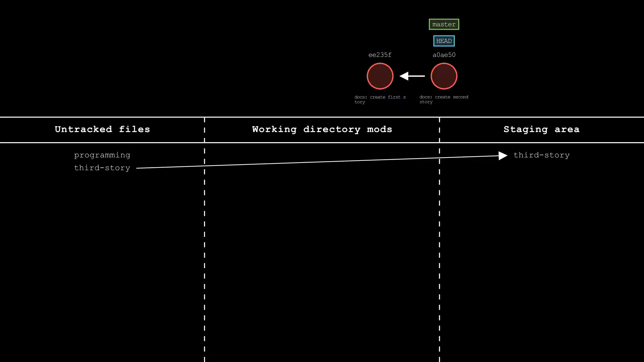Select the HEAD commit indicator
This screenshot has width=644, height=362.
(444, 41)
